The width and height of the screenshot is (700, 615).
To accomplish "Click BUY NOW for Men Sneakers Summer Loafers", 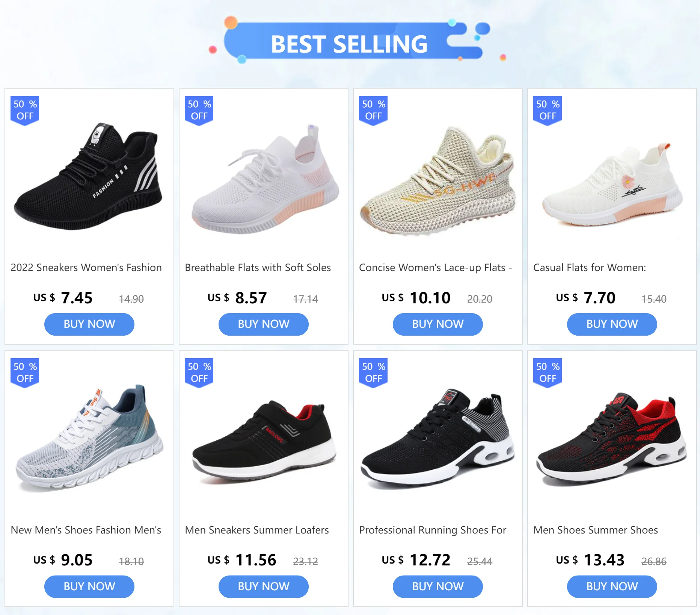I will (264, 586).
